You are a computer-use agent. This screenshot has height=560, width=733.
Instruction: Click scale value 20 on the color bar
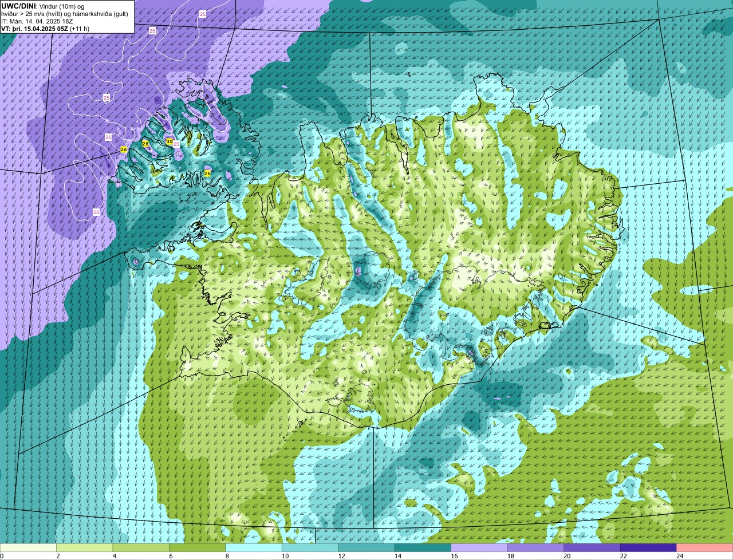click(x=566, y=556)
